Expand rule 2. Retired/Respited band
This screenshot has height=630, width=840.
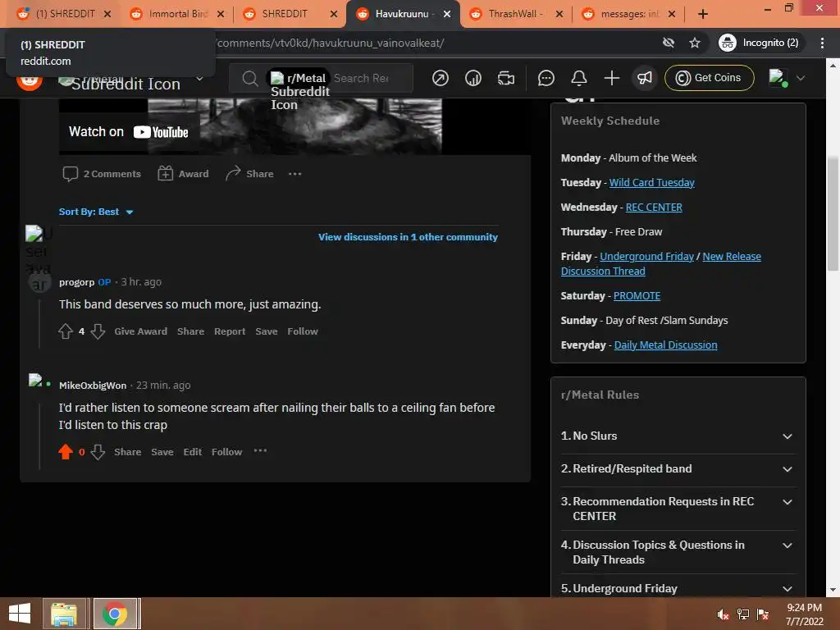click(x=678, y=468)
